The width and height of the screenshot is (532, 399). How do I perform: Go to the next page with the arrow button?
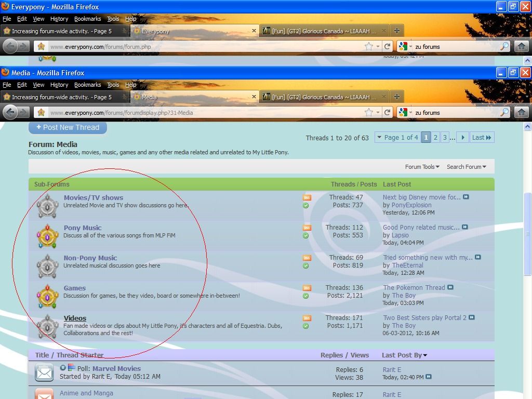[x=463, y=137]
